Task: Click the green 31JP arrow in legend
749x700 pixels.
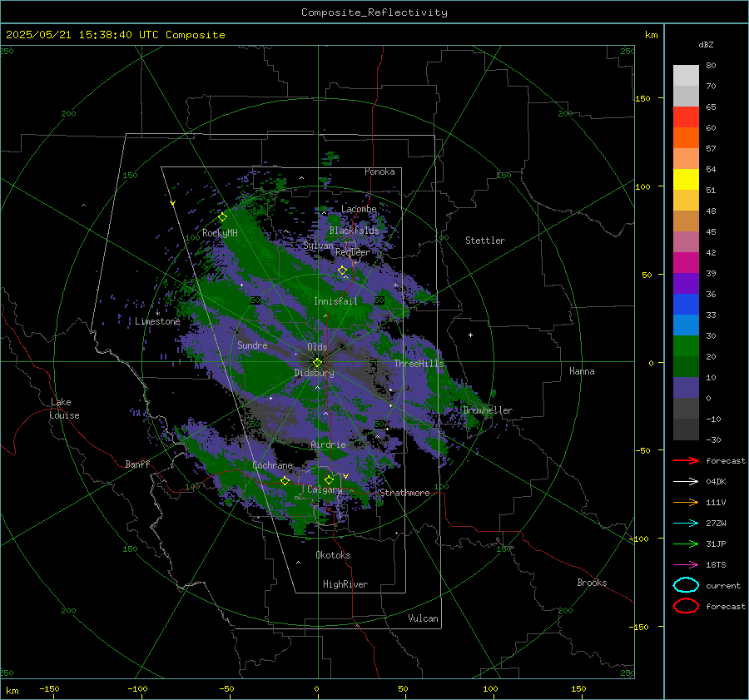Action: (686, 544)
